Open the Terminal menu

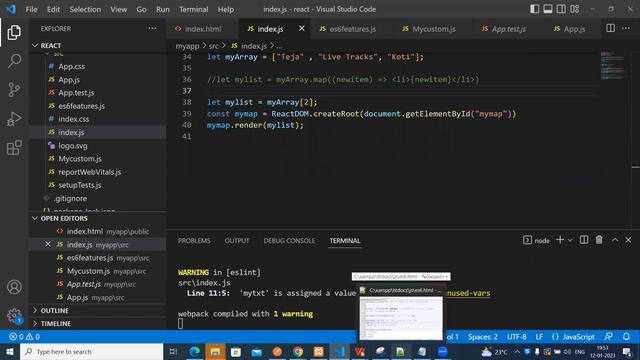(193, 9)
